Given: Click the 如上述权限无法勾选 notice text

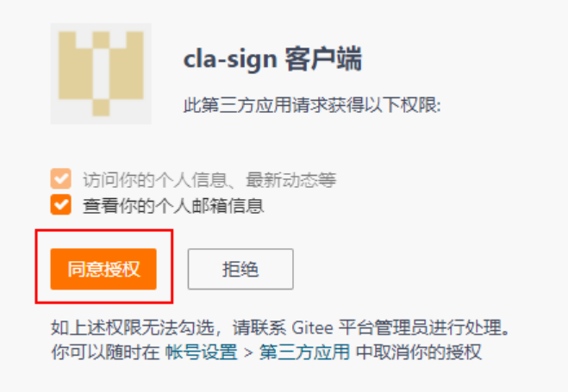Looking at the screenshot, I should (x=133, y=327).
